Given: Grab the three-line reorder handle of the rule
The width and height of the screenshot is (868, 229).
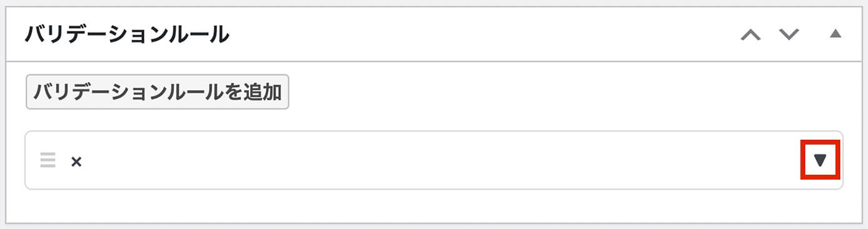Looking at the screenshot, I should click(48, 161).
